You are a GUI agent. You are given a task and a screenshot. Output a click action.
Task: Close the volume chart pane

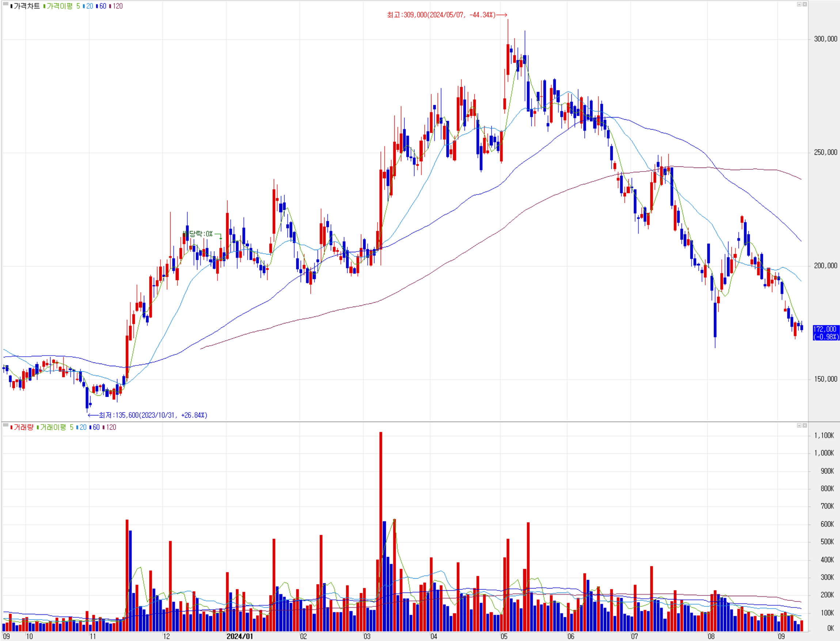click(805, 425)
